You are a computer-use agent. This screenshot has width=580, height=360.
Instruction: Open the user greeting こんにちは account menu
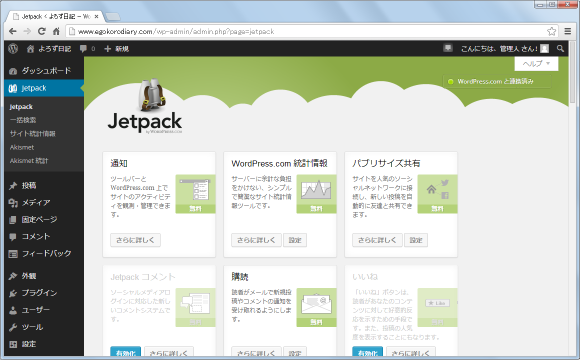click(x=505, y=48)
